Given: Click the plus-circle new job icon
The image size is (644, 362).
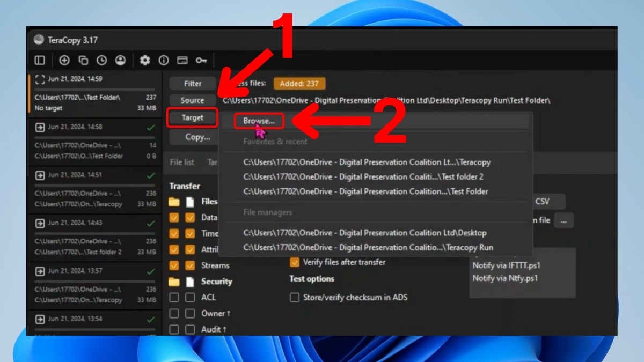Looking at the screenshot, I should (64, 60).
